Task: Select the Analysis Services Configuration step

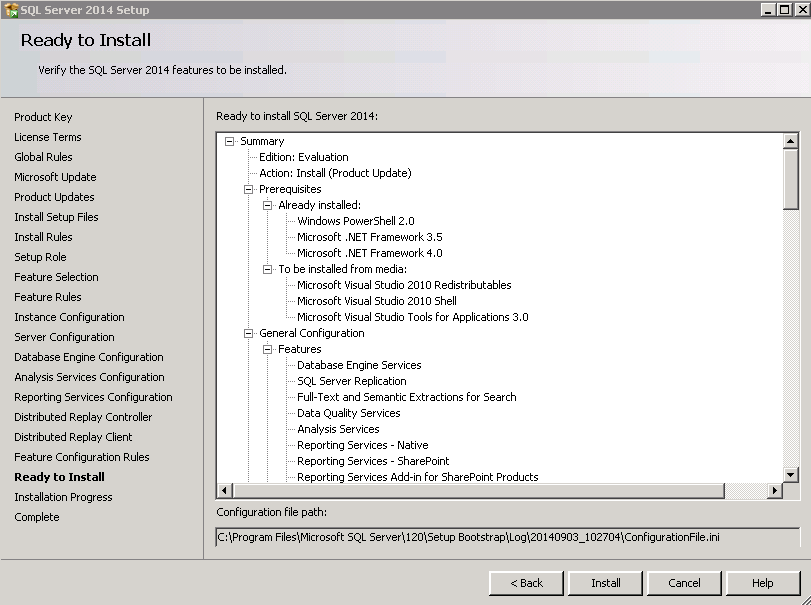Action: point(89,377)
